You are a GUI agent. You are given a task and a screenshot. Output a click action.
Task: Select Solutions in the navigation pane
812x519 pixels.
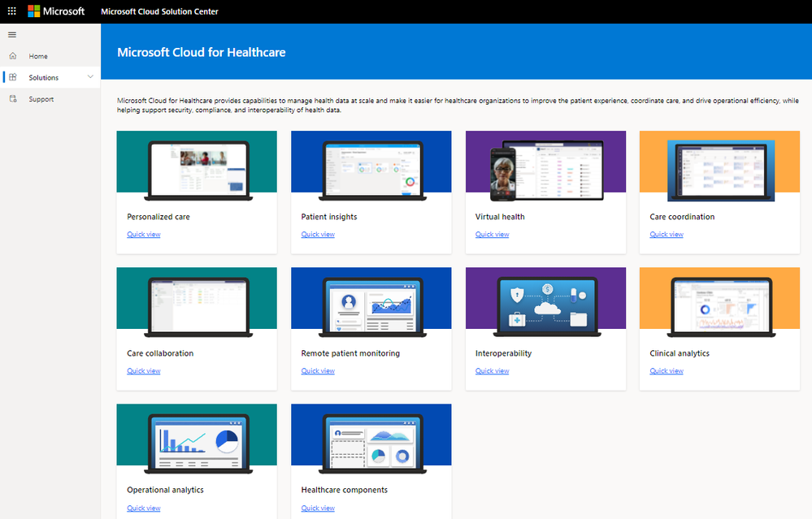pos(50,77)
